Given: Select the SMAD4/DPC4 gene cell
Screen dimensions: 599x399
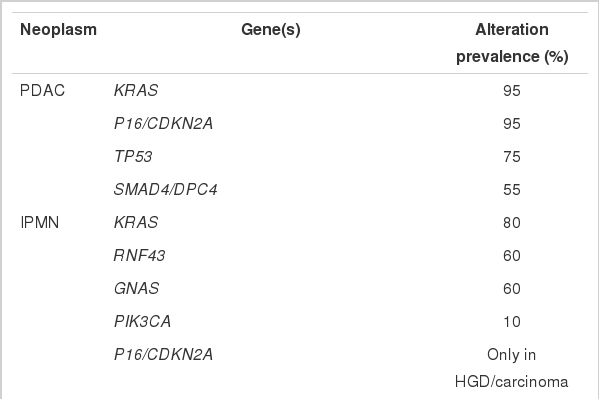Looking at the screenshot, I should point(165,190).
